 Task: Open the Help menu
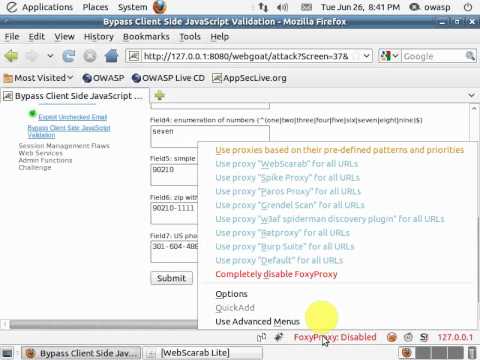pos(219,37)
